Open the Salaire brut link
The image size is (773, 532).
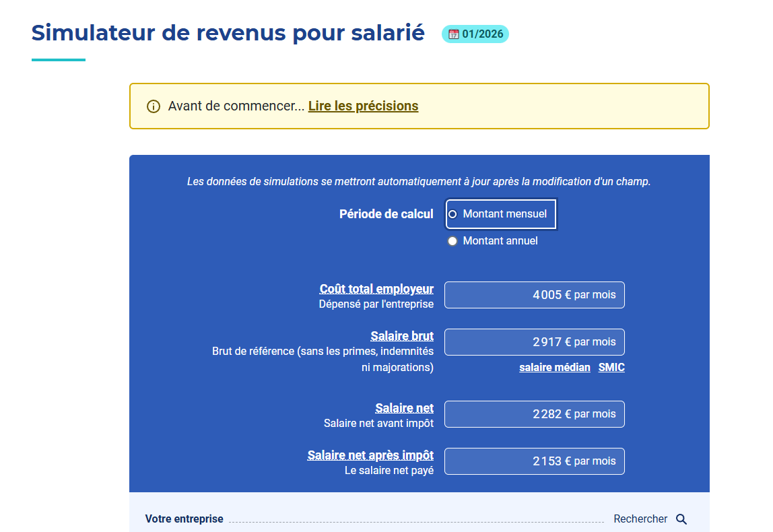[x=402, y=336]
